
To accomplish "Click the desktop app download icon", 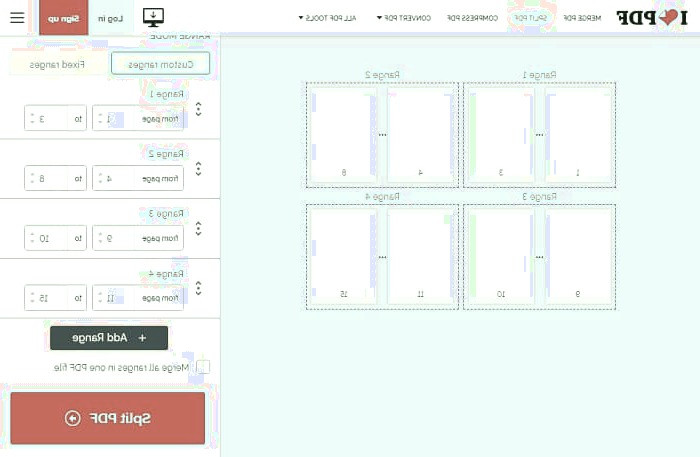I will (x=153, y=17).
